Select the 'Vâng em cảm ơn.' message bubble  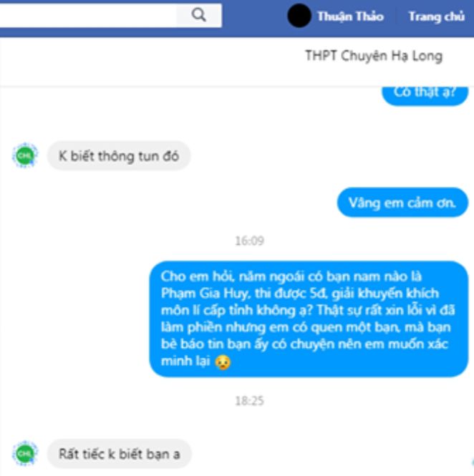(x=402, y=203)
